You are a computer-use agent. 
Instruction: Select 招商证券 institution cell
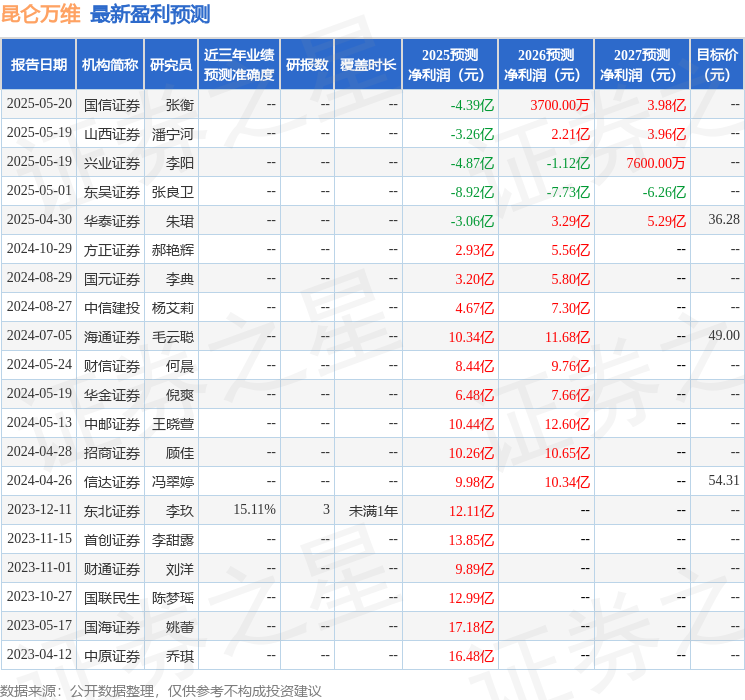click(x=112, y=453)
